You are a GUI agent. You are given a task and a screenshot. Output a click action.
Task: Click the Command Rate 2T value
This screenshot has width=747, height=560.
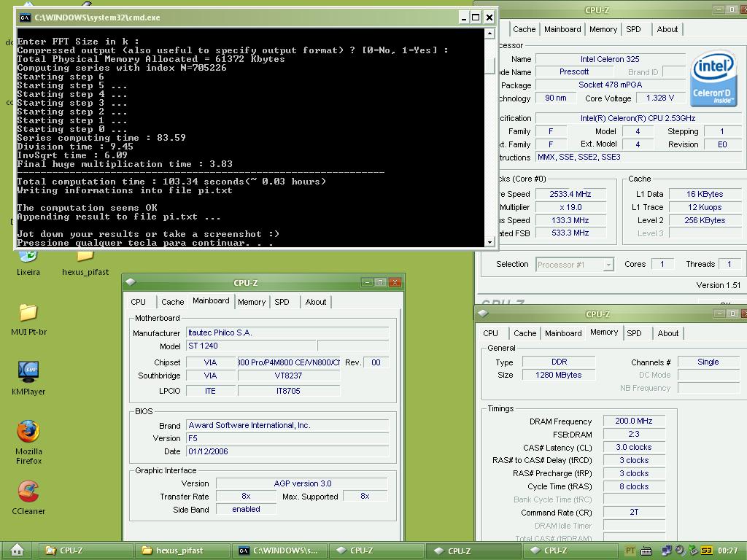[634, 513]
